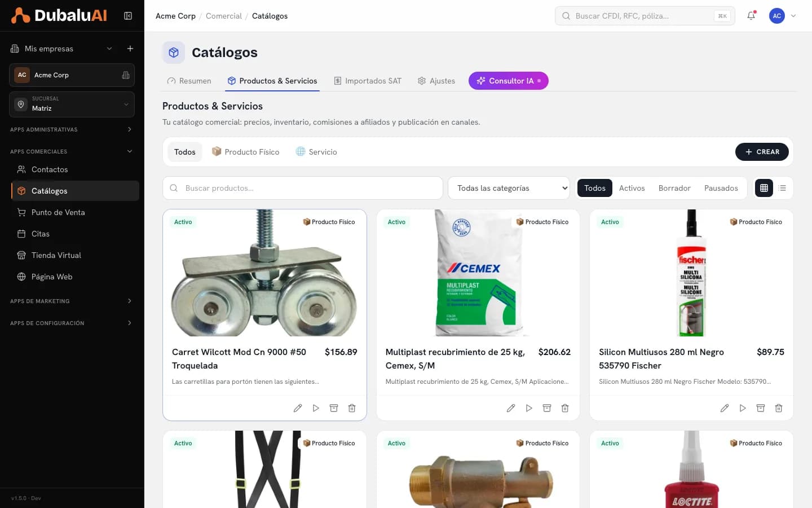Edit the Silicon Multiusos Fischer product
The image size is (812, 508).
tap(725, 408)
